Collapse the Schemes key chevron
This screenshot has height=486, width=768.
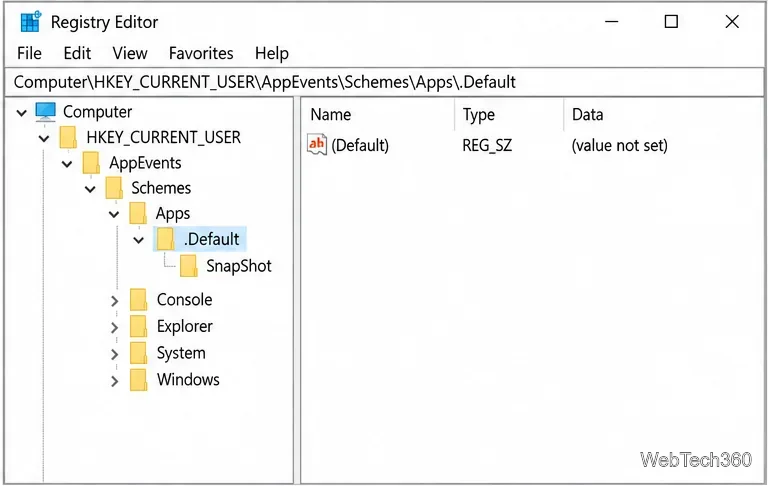tap(90, 189)
